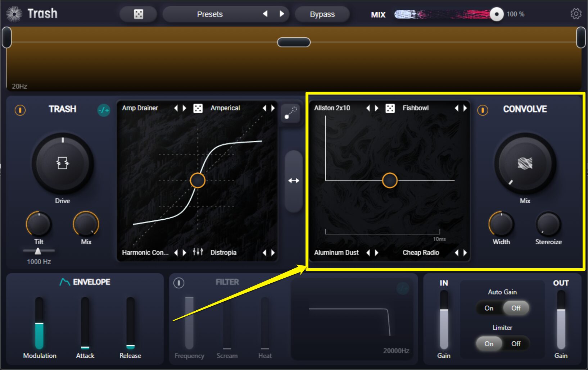This screenshot has width=588, height=370.
Task: Click next arrow for Amperical
Action: point(273,108)
